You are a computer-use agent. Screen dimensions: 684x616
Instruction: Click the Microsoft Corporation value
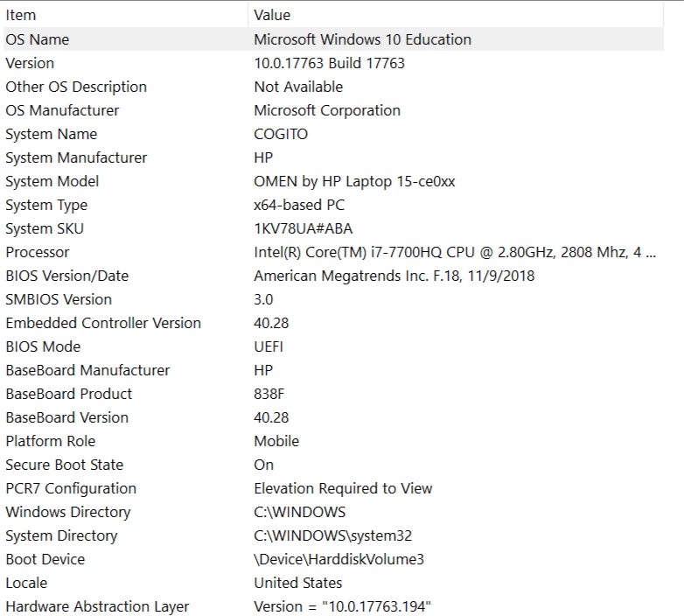coord(327,110)
